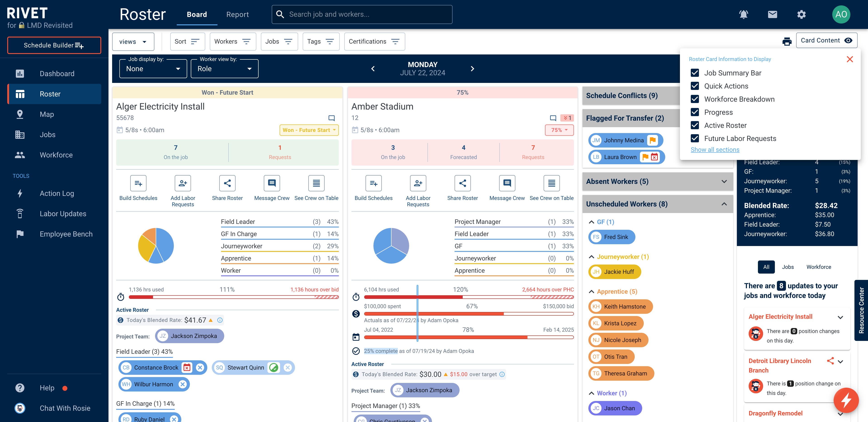Open Tags filter button
The height and width of the screenshot is (422, 868).
coord(321,41)
